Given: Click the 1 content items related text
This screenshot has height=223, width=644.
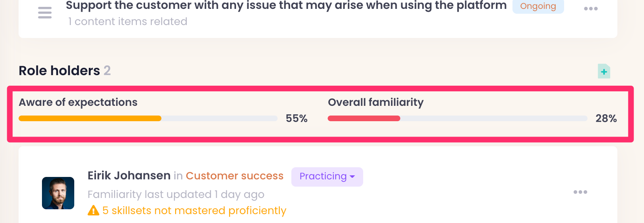Looking at the screenshot, I should (x=128, y=21).
